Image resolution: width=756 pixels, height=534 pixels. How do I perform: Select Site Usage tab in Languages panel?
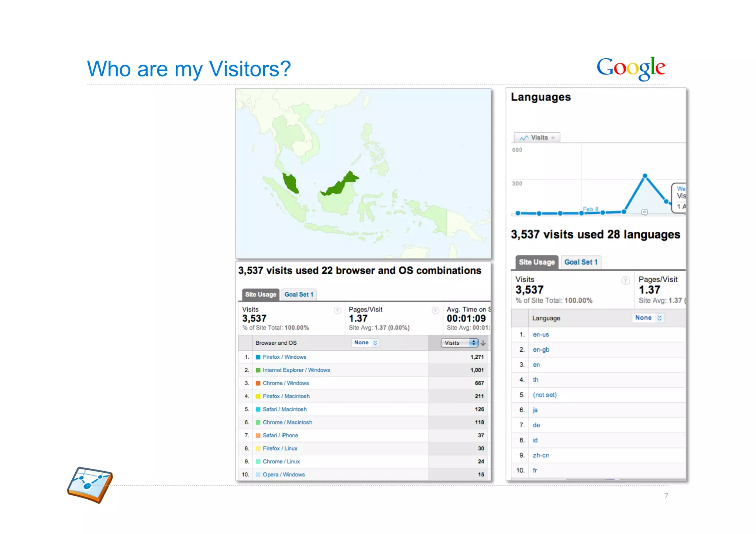tap(537, 262)
